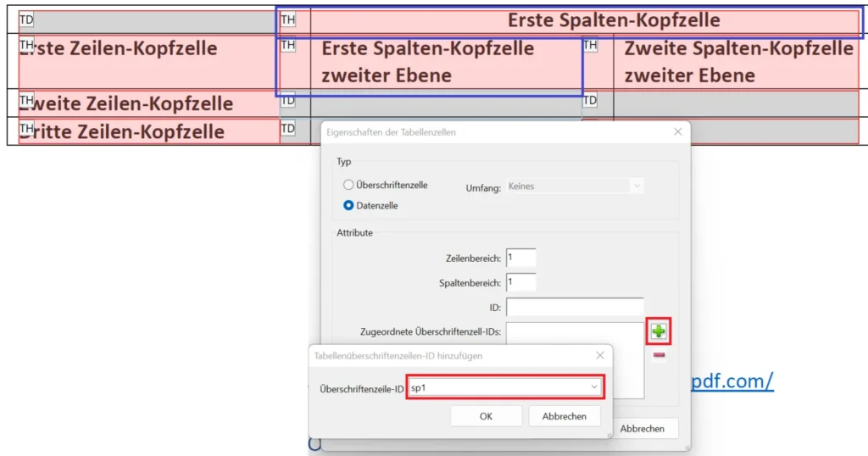Select TH tag of Erste Spalten-Kopfzelle zweiter Ebene
868x456 pixels.
[288, 44]
